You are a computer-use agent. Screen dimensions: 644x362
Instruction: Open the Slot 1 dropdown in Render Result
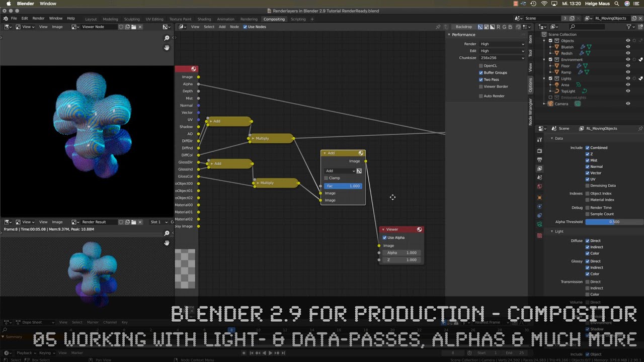click(158, 222)
